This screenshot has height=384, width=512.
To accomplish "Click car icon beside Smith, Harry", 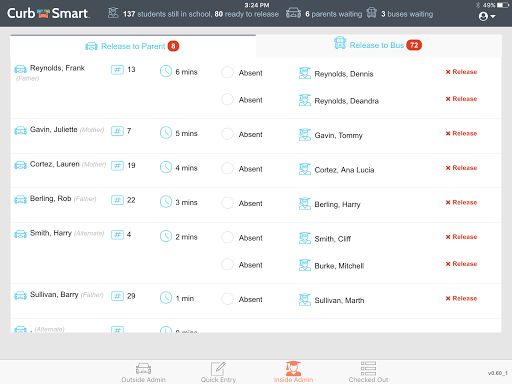I will click(x=20, y=234).
